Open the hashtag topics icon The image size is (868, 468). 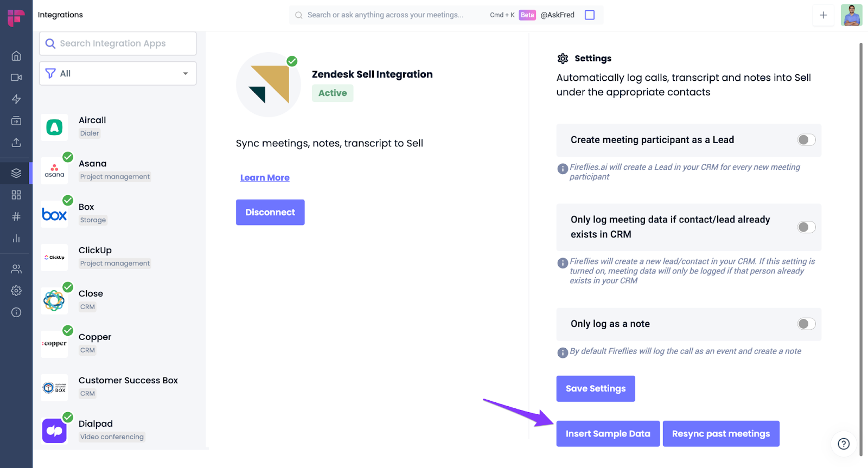pos(16,217)
